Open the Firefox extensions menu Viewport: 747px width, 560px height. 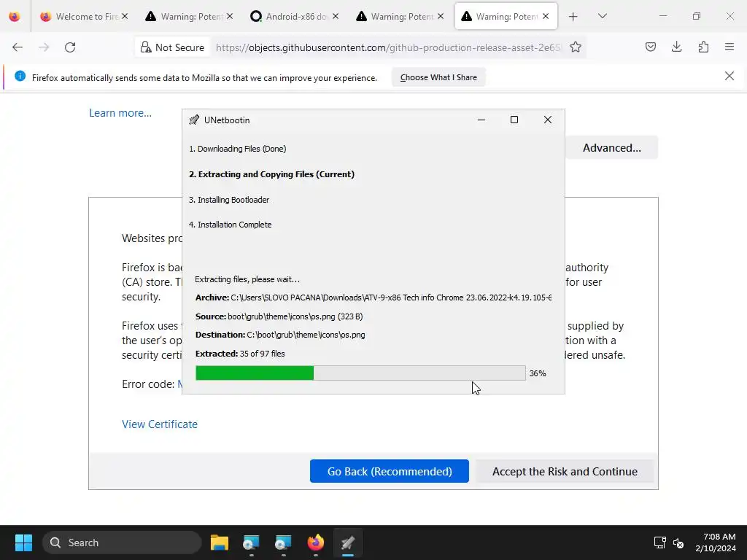(703, 47)
